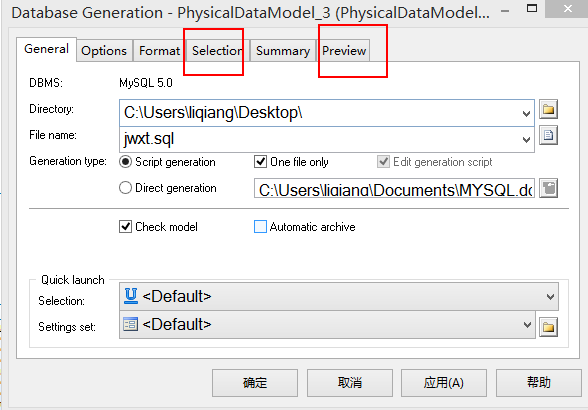The width and height of the screenshot is (588, 410).
Task: Open the Quick launch Selection dropdown
Action: click(339, 296)
